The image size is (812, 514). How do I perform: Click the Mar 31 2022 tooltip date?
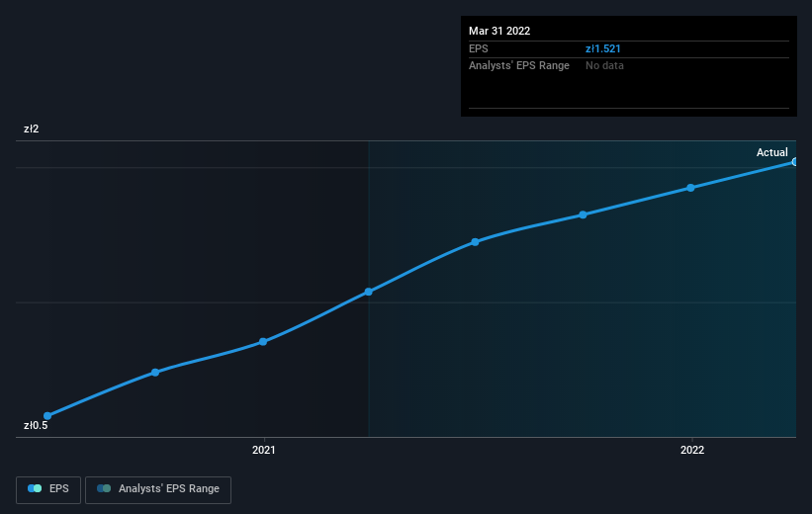point(499,31)
